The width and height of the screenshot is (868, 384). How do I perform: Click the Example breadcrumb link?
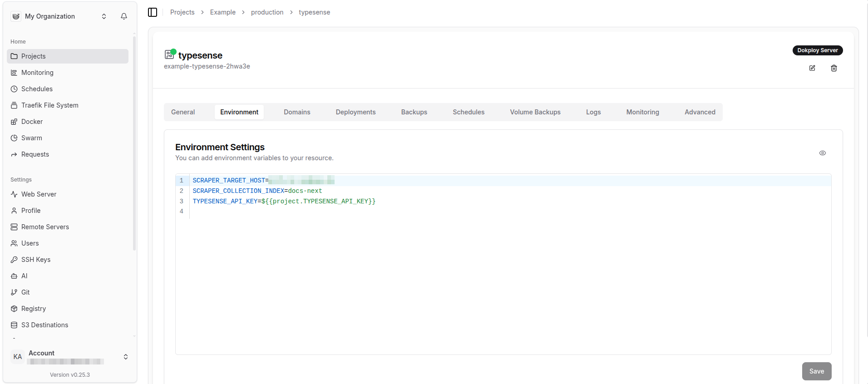click(222, 12)
